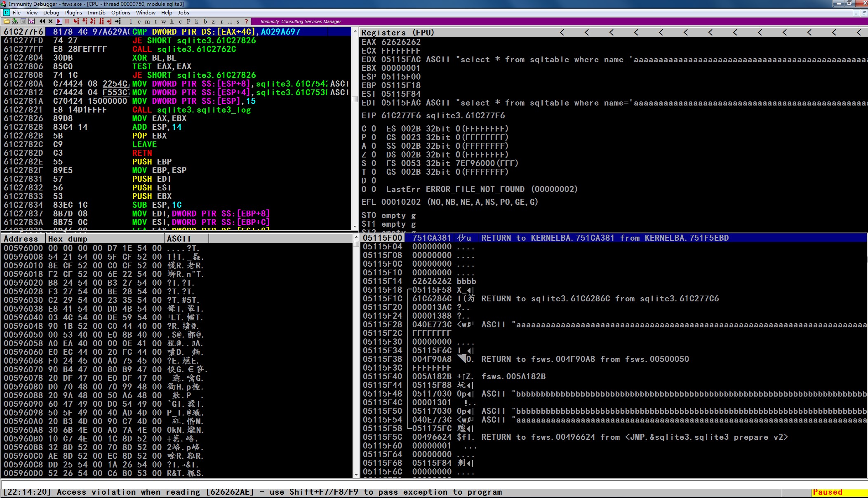Open the Help menu

coord(167,13)
